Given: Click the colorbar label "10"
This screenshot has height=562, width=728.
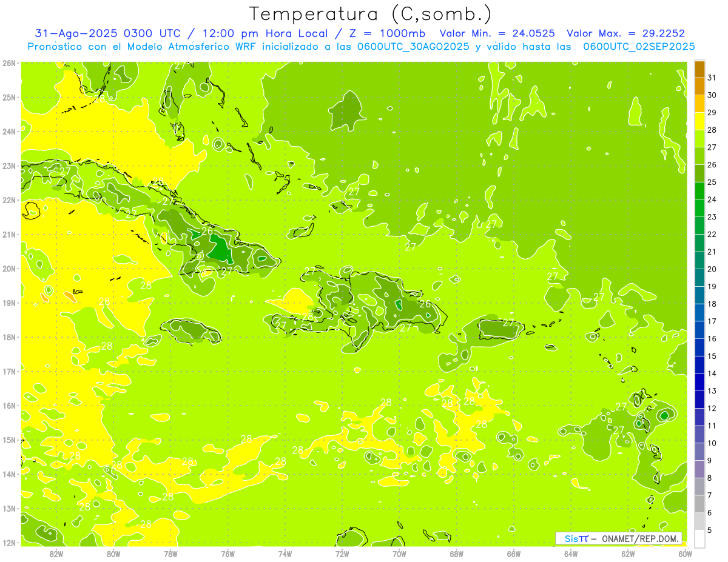Looking at the screenshot, I should (x=712, y=443).
